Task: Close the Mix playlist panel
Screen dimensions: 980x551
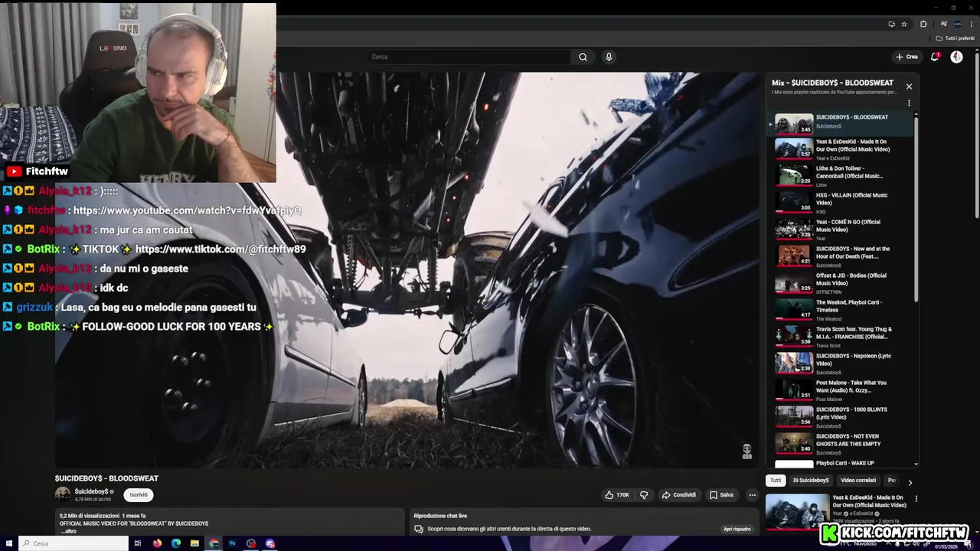Action: [x=909, y=86]
